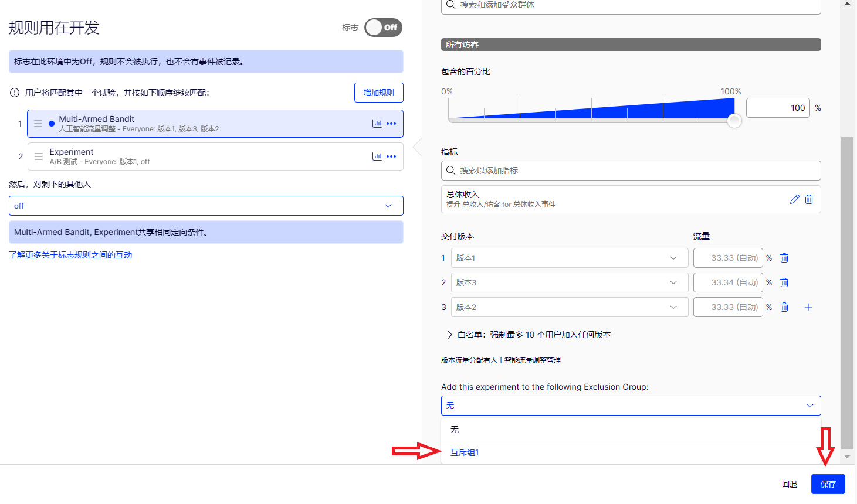The width and height of the screenshot is (857, 504).
Task: Delete variation row 版本3 with trash icon
Action: [x=784, y=282]
